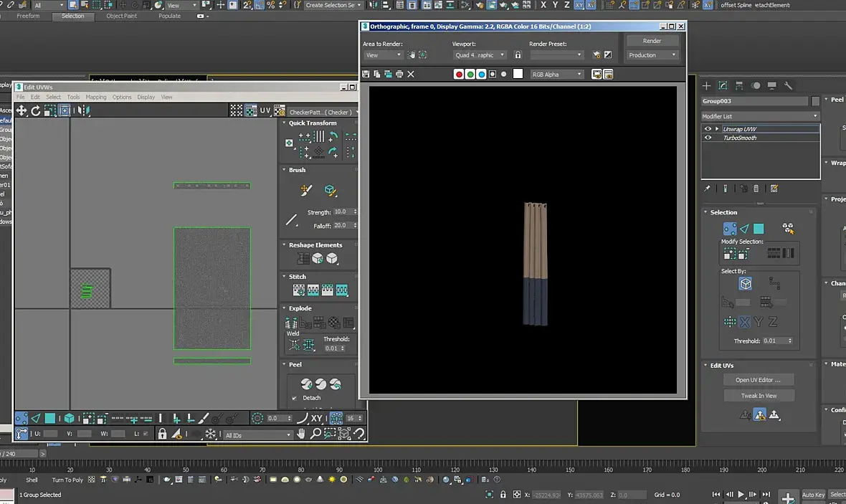This screenshot has height=504, width=846.
Task: Uncheck the Detach checkbox in Peel
Action: 295,398
